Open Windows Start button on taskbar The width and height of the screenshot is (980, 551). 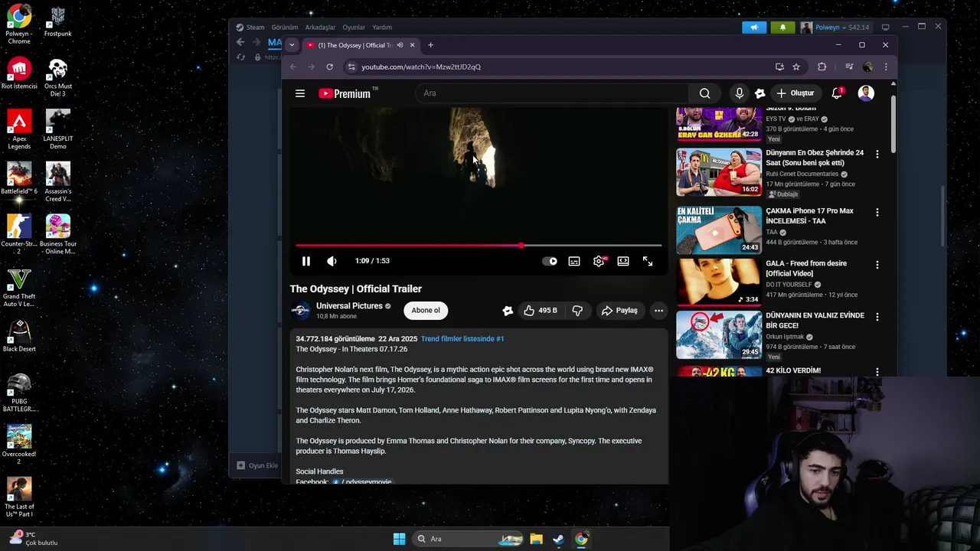pyautogui.click(x=399, y=539)
